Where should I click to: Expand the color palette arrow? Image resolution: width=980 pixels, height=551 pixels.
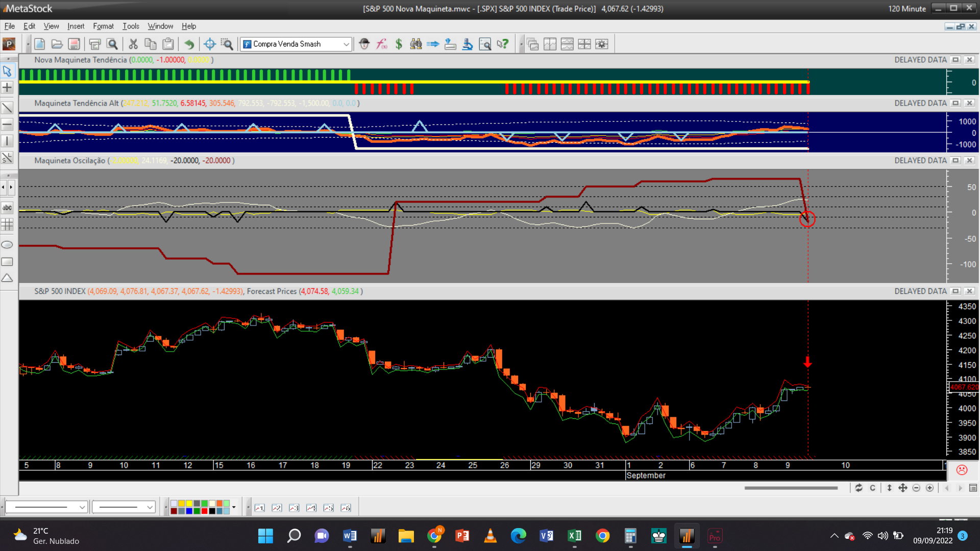pos(234,507)
